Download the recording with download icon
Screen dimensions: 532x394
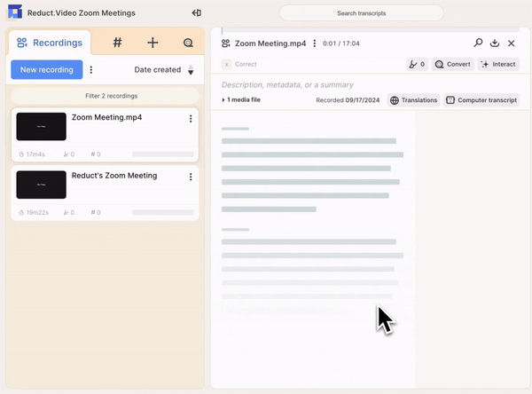pyautogui.click(x=495, y=43)
